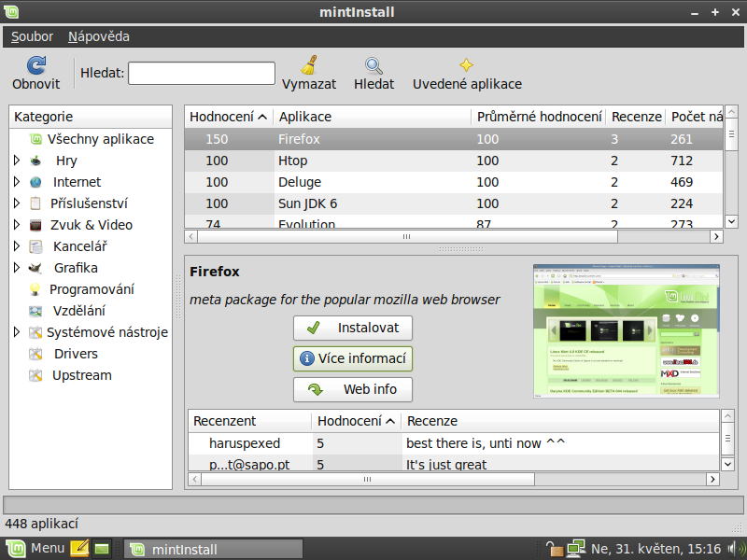Click the mintInstall taskbar window button
Image resolution: width=747 pixels, height=560 pixels.
pyautogui.click(x=214, y=549)
